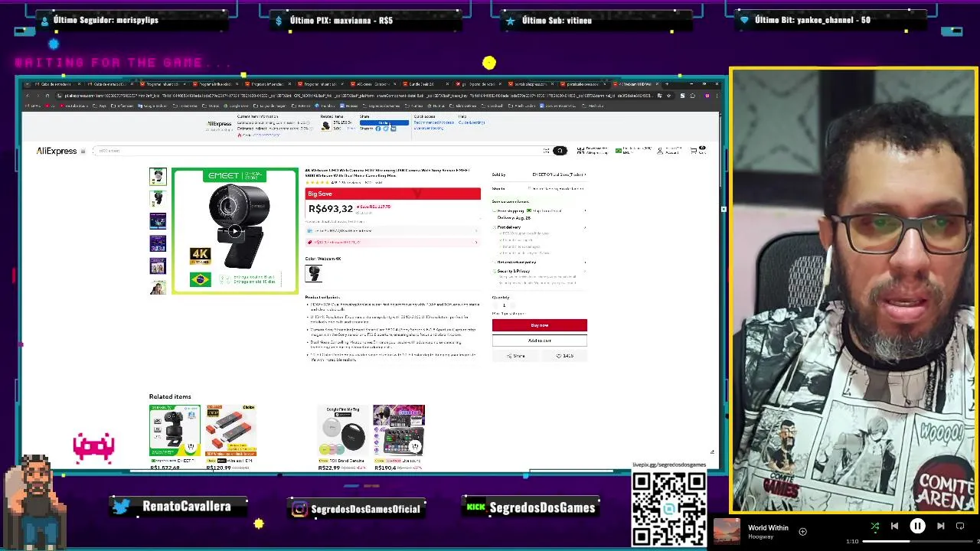Select the second webcam thumbnail in gallery
Screen dimensions: 980x551
pos(158,199)
